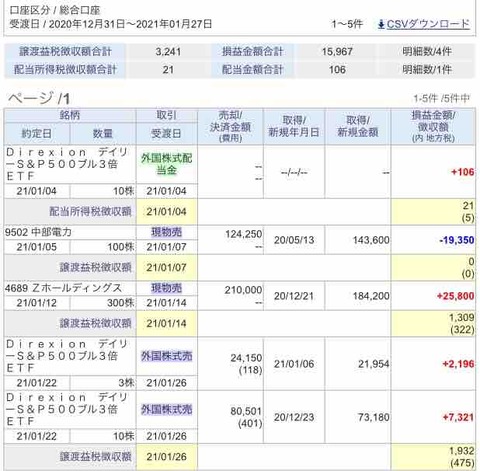Click the 損益金額/徴収額 column header
Image resolution: width=480 pixels, height=471 pixels.
(x=433, y=127)
